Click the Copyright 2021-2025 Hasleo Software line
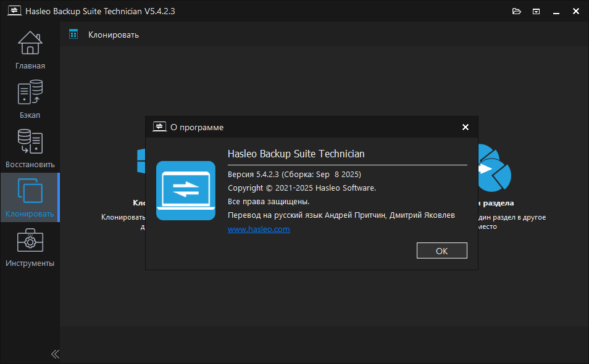This screenshot has height=364, width=589. click(302, 188)
